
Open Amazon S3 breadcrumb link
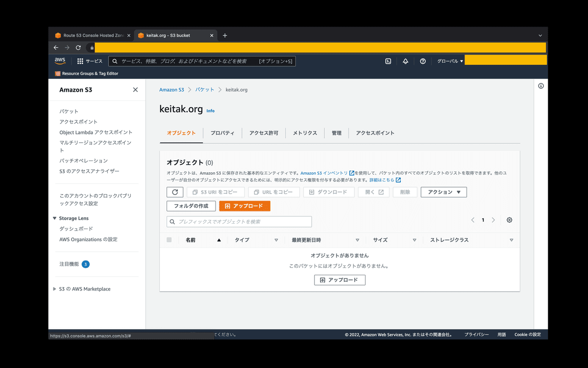171,90
